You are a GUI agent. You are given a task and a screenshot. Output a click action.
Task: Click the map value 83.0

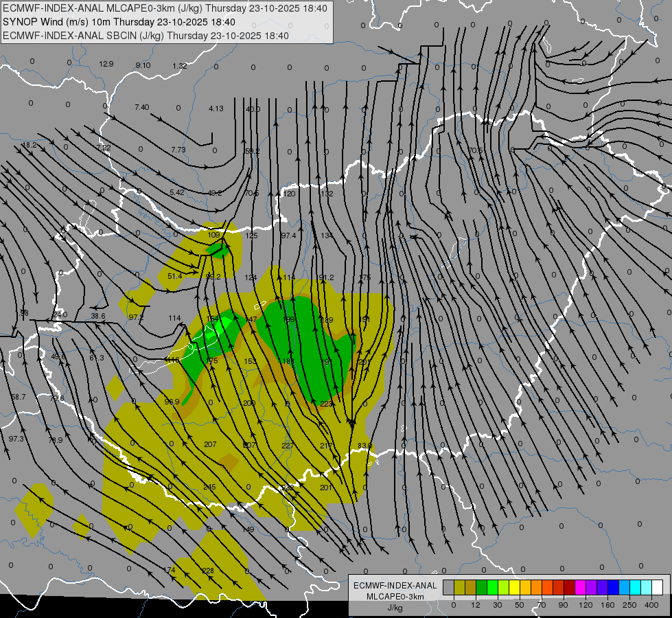pos(364,446)
